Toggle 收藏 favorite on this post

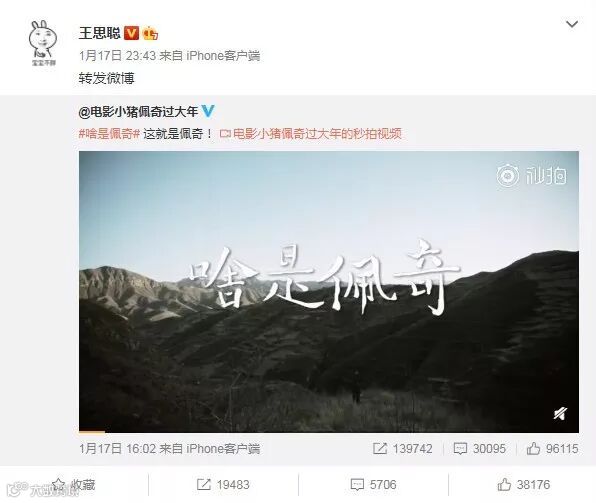tap(73, 485)
